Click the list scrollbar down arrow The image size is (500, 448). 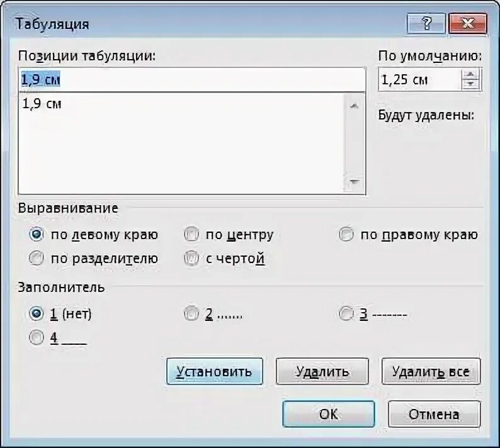coord(355,182)
